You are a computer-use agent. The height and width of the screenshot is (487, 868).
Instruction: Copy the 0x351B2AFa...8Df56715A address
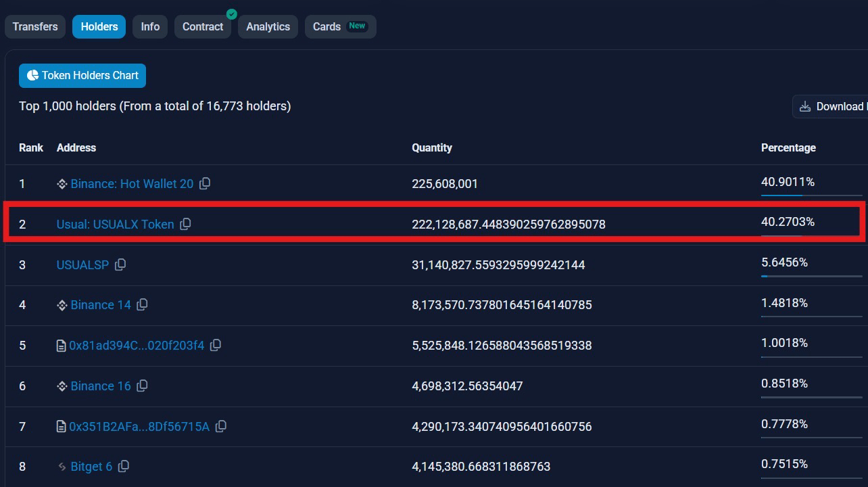(221, 426)
